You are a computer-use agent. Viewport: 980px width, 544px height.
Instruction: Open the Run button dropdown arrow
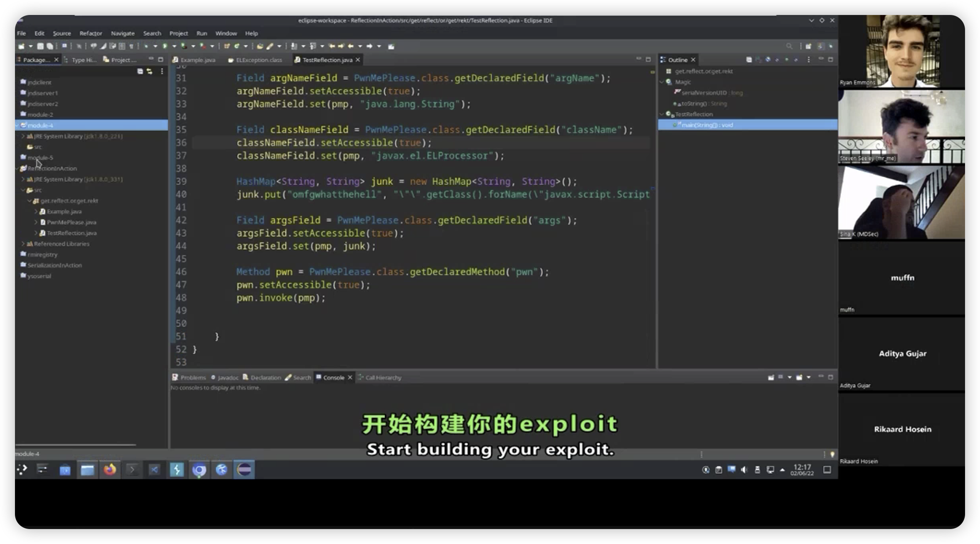point(174,46)
